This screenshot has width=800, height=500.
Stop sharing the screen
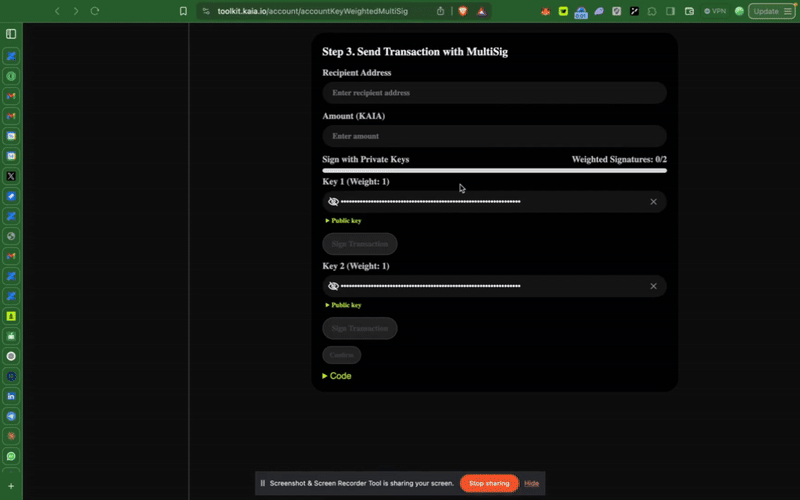(x=489, y=483)
